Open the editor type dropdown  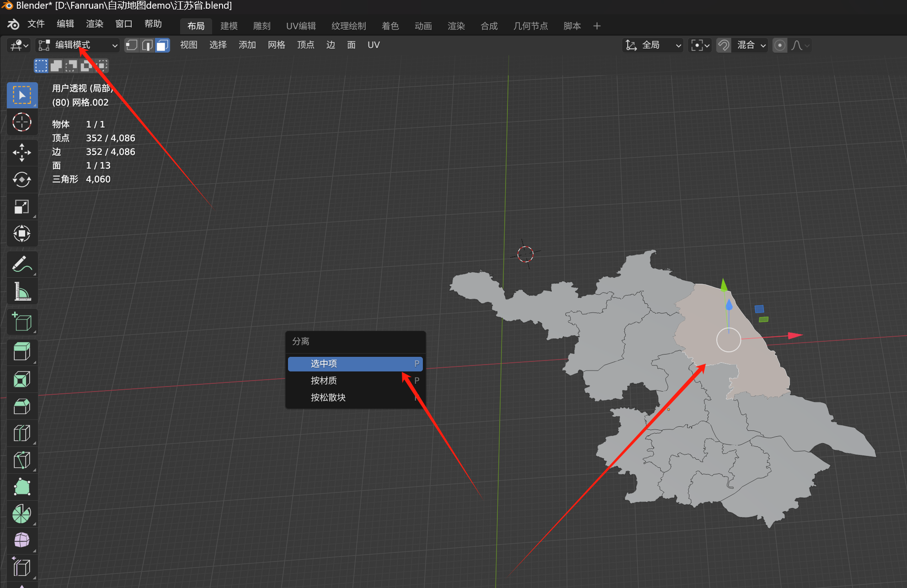coord(19,45)
